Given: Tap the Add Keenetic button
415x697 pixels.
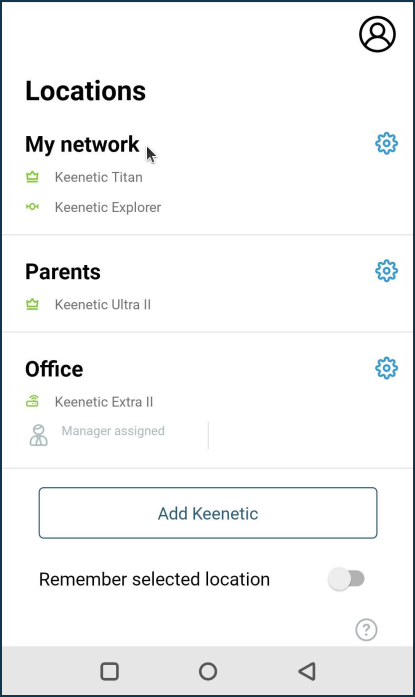Looking at the screenshot, I should coord(208,513).
